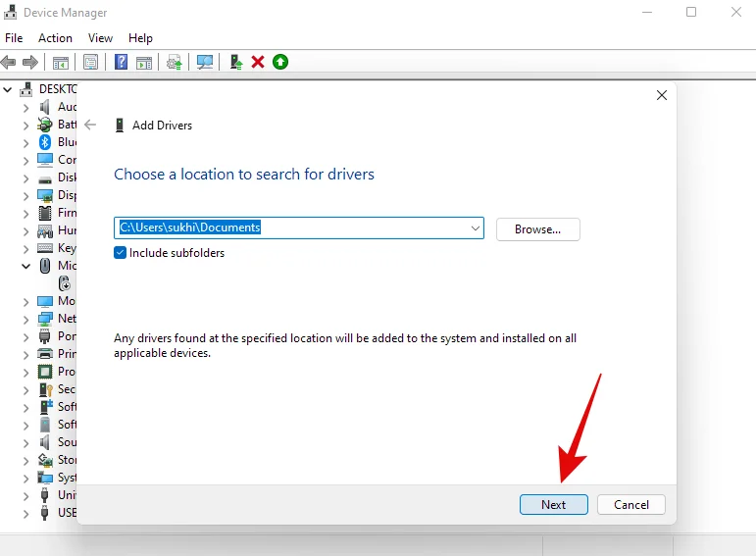Viewport: 756px width, 556px height.
Task: Select the Security devices icon
Action: click(x=45, y=389)
